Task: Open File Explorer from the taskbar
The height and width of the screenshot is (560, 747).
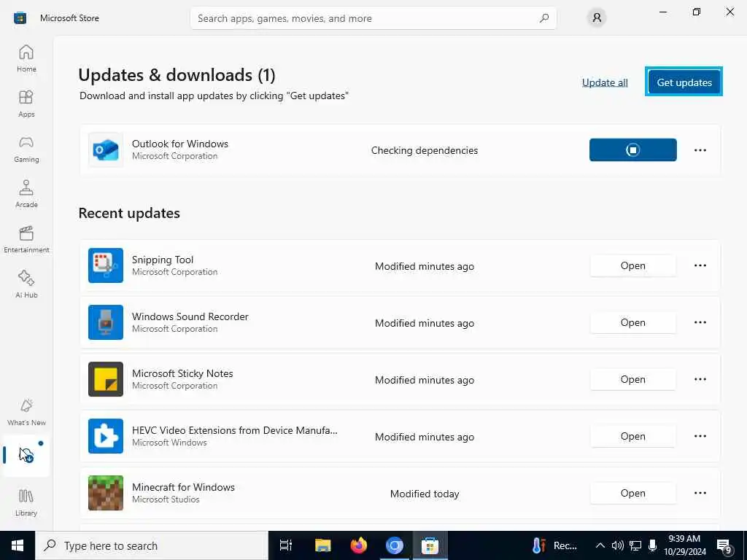Action: [323, 545]
